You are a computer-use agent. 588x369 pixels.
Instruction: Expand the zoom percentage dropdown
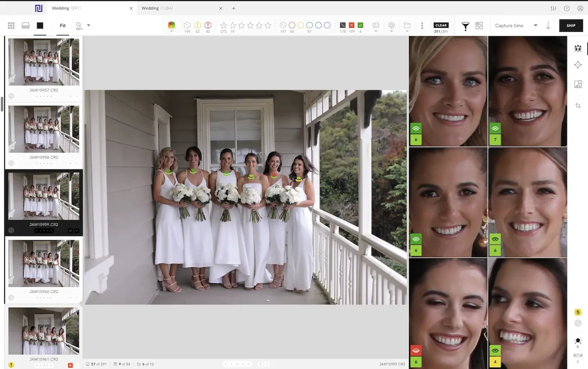click(88, 26)
